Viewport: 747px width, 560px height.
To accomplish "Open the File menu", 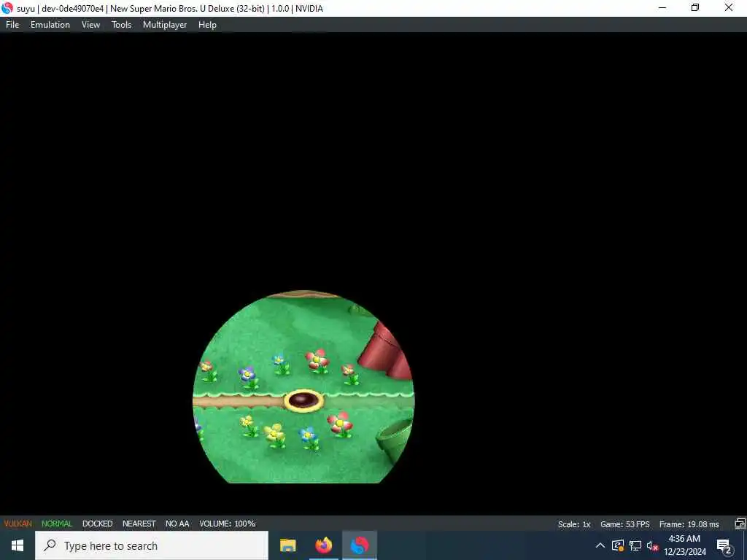I will 12,25.
